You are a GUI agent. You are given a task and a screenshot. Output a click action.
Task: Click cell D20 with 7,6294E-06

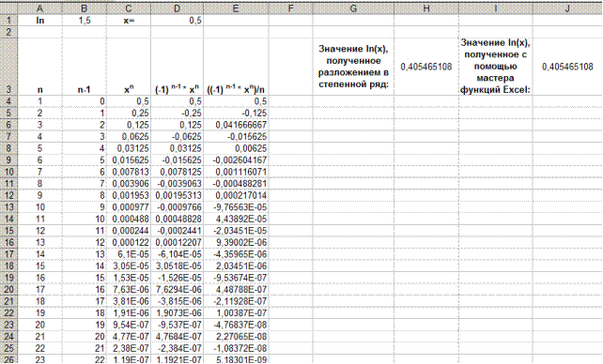click(177, 290)
